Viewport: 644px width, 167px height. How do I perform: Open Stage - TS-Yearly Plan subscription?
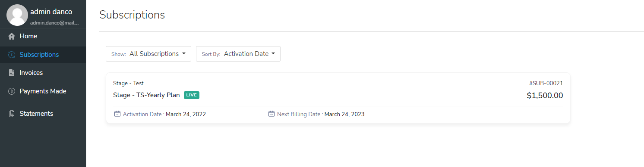click(x=146, y=95)
